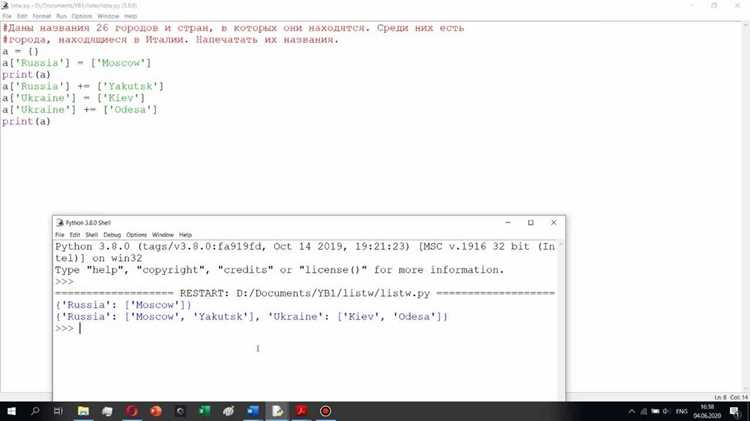Click the RESTART line in the Shell output
The height and width of the screenshot is (421, 750).
coord(305,293)
